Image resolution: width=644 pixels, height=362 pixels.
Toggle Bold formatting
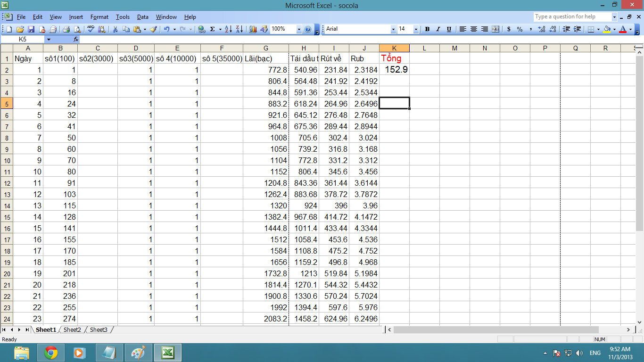[427, 29]
